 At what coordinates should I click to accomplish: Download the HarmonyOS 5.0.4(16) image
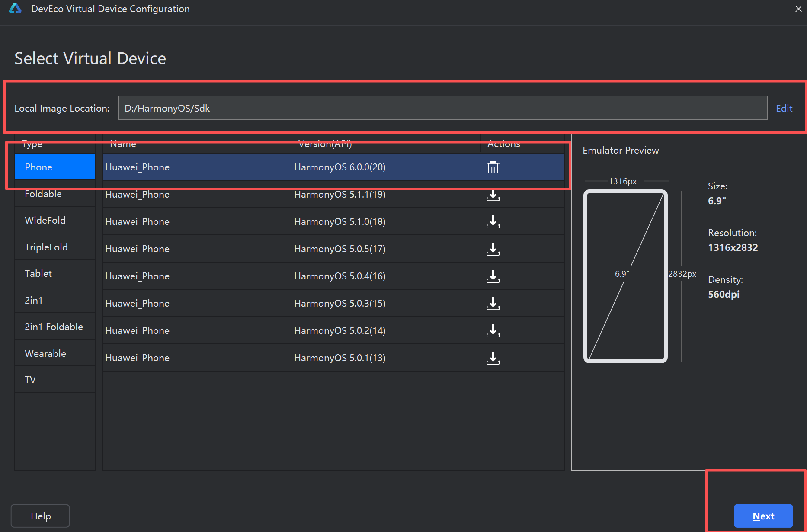[x=493, y=276]
